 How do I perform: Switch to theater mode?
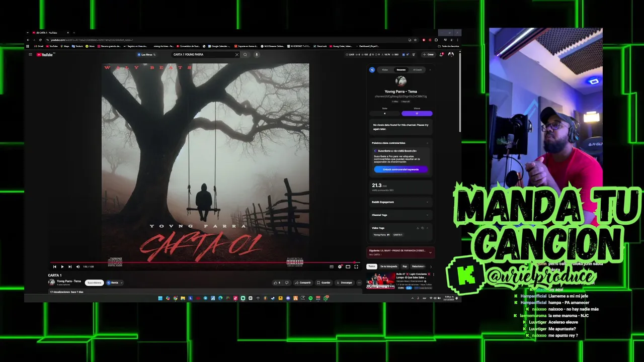[348, 266]
